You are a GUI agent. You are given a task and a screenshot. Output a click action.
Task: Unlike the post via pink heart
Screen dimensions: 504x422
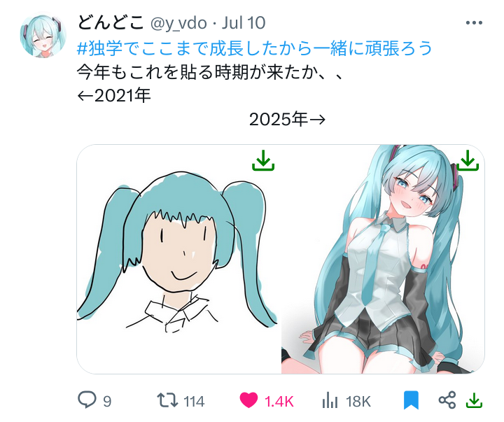(x=248, y=400)
